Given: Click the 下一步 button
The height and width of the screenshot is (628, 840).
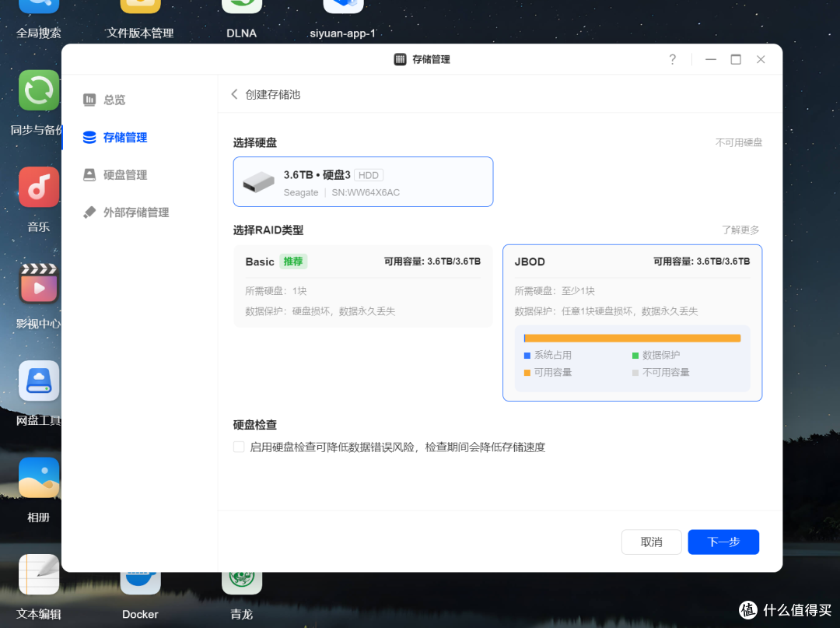Looking at the screenshot, I should pos(723,542).
